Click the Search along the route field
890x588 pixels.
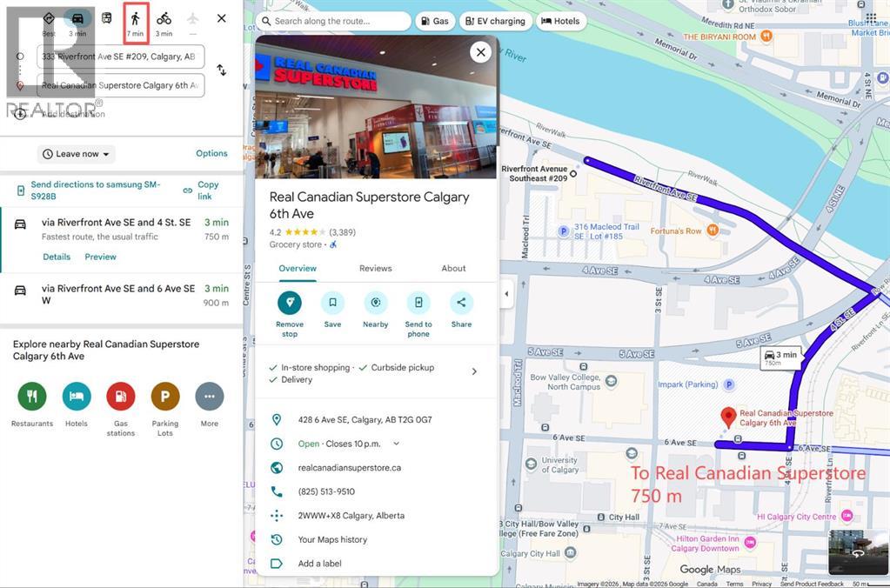point(335,21)
